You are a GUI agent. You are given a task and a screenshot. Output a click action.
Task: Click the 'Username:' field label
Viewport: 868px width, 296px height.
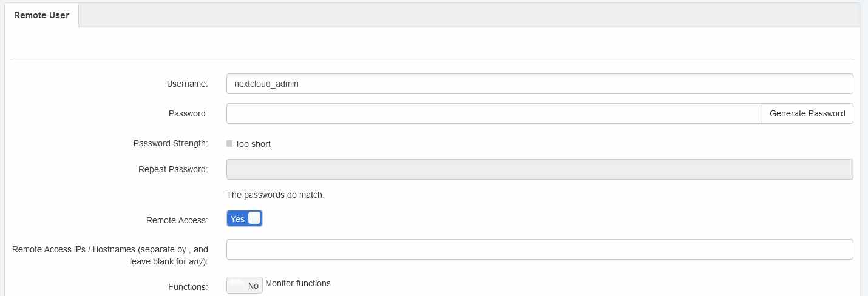point(187,84)
